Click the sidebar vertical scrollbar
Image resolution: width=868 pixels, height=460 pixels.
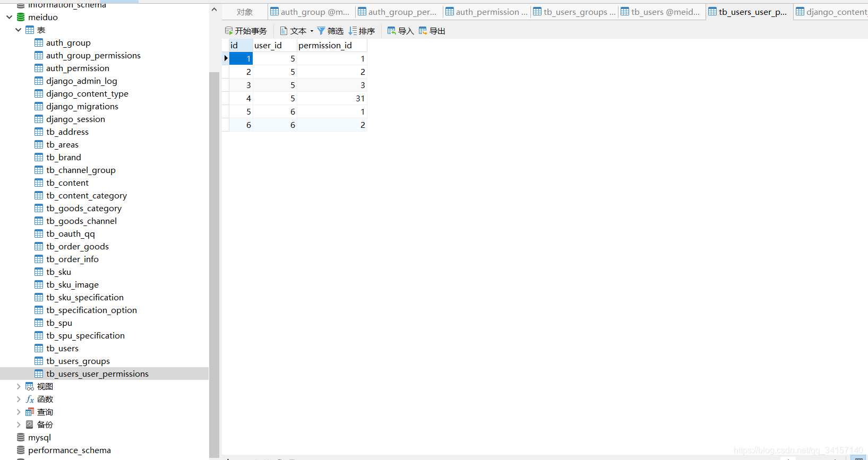pos(214,264)
